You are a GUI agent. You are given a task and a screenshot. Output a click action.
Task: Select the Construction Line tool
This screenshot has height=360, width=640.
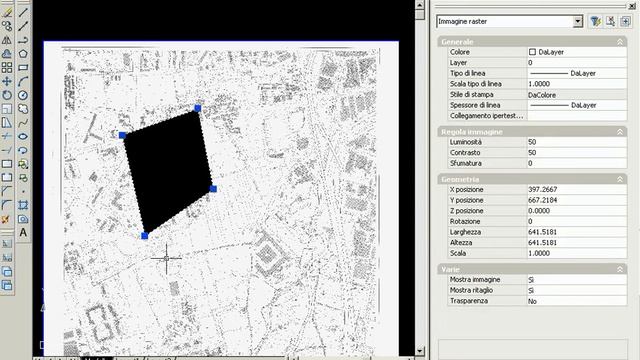(x=23, y=26)
